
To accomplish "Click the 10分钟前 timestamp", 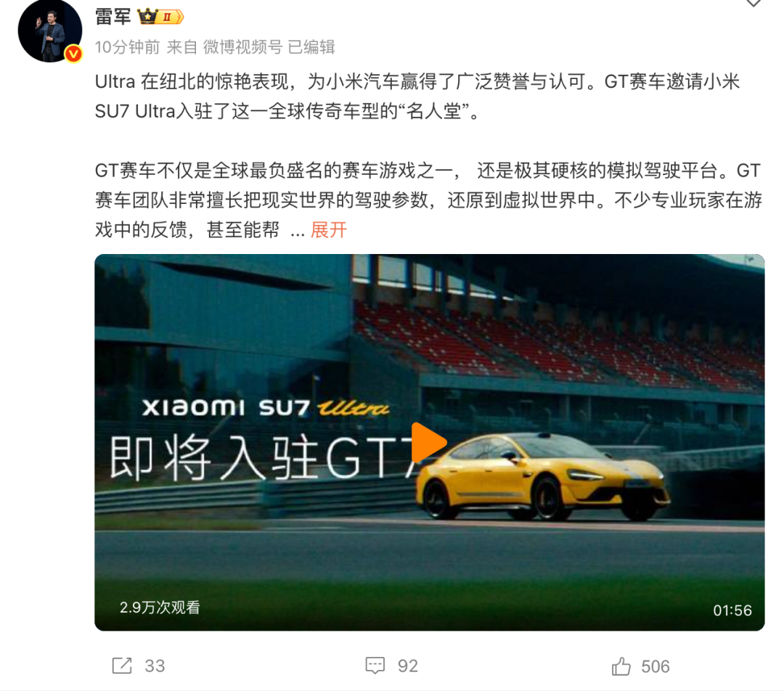I will click(x=128, y=47).
